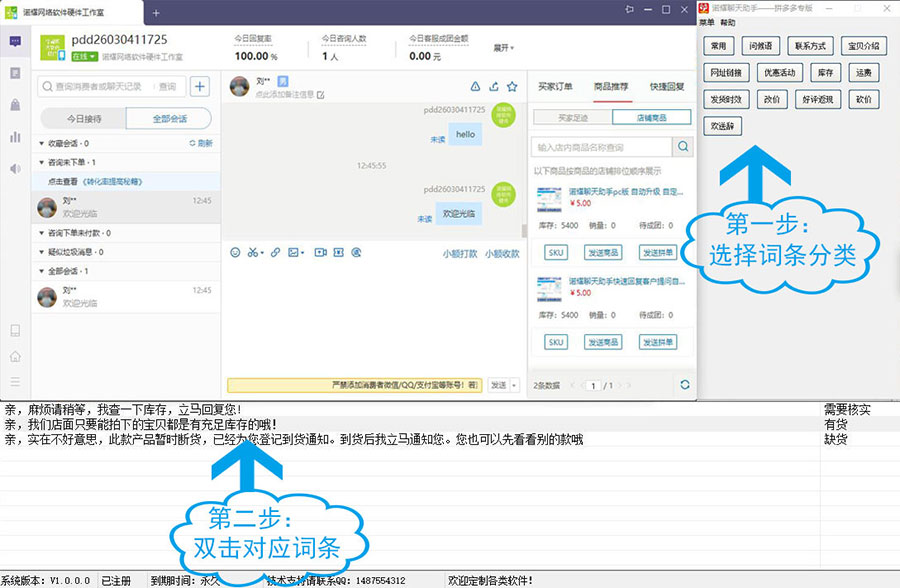The width and height of the screenshot is (900, 588).
Task: Open the 菜单 menu in the assistant window
Action: [707, 22]
